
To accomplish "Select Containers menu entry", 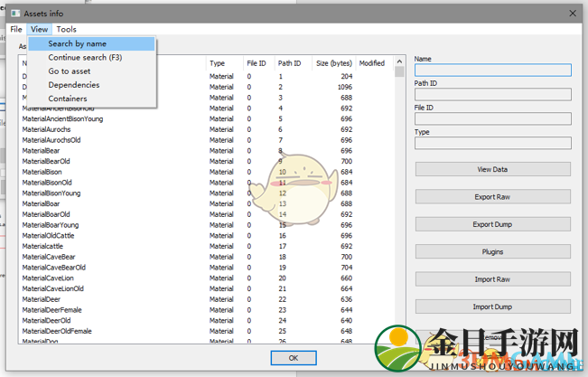I will [x=68, y=99].
